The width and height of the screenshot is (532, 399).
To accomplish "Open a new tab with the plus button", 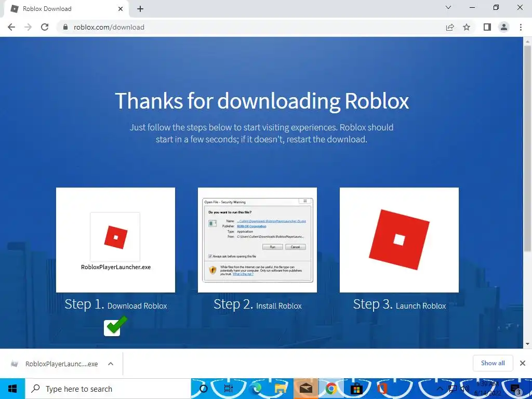I will 140,9.
